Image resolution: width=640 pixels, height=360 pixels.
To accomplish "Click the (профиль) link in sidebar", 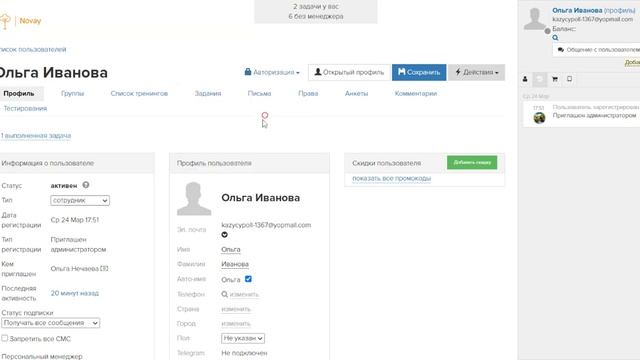I will [x=620, y=10].
